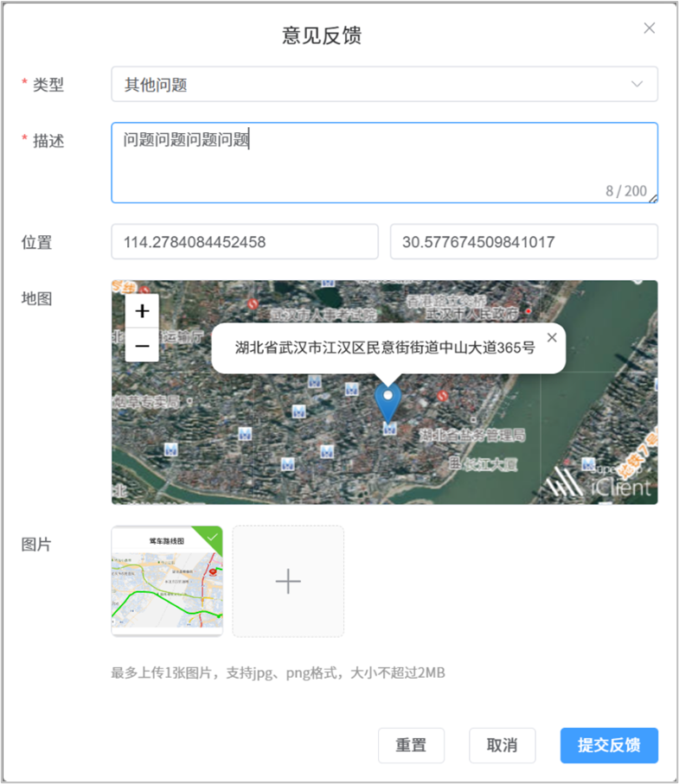This screenshot has width=679, height=784.
Task: Close the map address popup
Action: [551, 337]
